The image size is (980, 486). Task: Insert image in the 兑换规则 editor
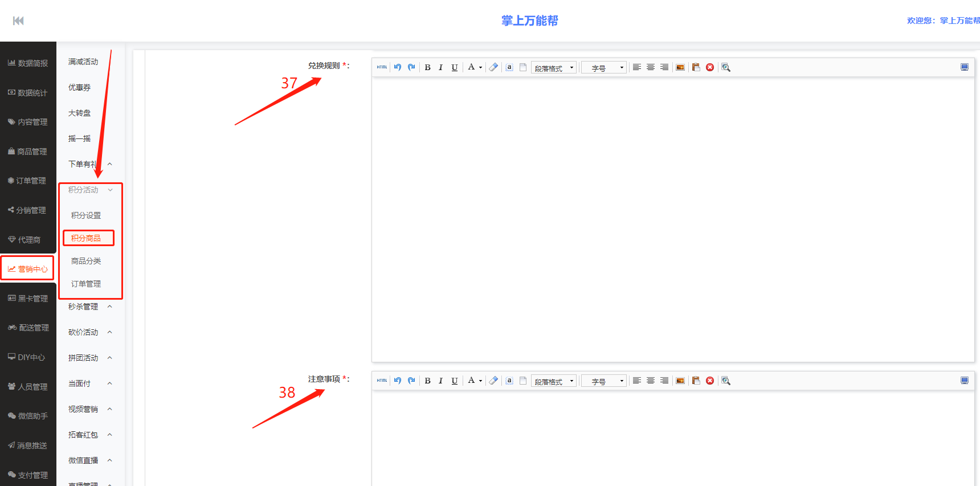point(680,67)
